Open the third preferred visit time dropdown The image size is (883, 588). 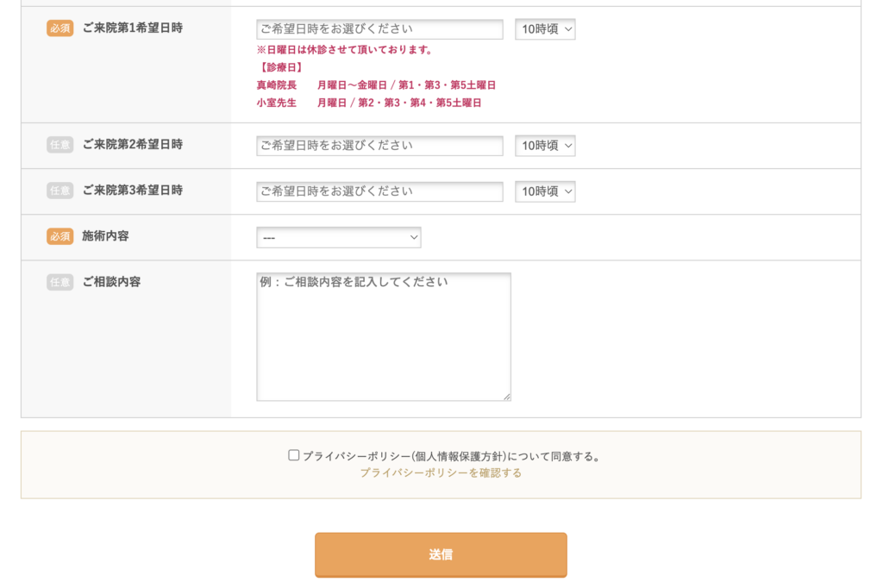545,191
